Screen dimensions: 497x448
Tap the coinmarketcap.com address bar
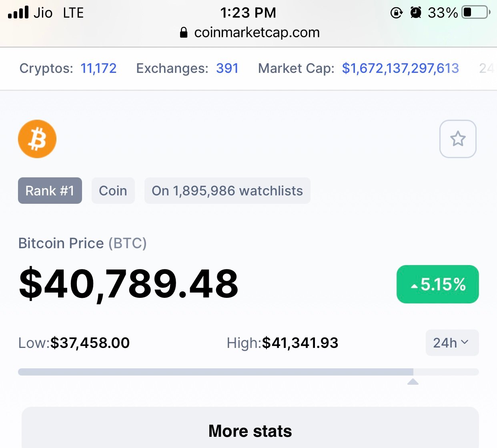click(250, 32)
